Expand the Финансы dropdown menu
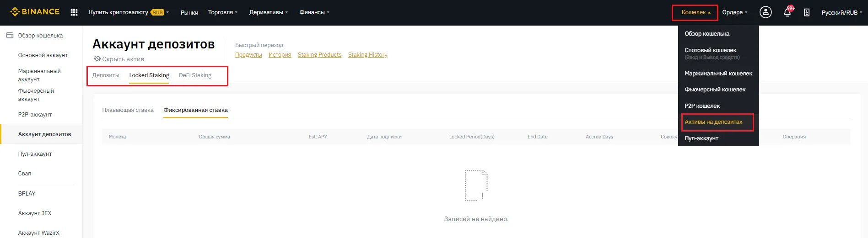Screen dimensions: 868x238 pos(314,12)
